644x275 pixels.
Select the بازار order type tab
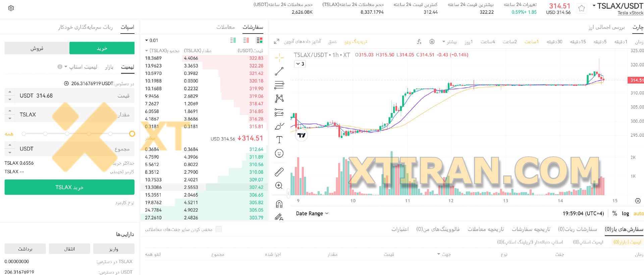point(109,67)
